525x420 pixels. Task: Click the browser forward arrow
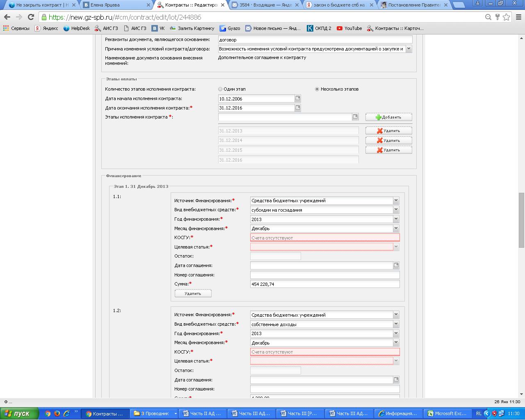19,17
